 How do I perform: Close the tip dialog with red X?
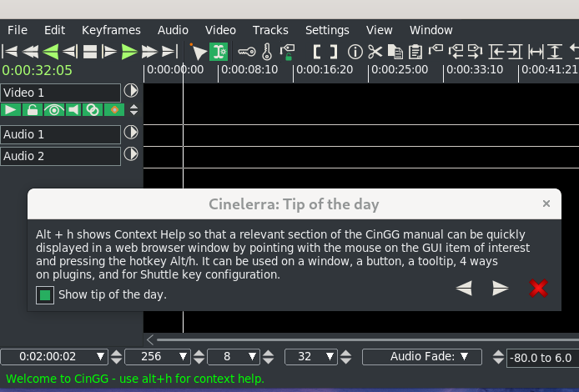tap(538, 289)
